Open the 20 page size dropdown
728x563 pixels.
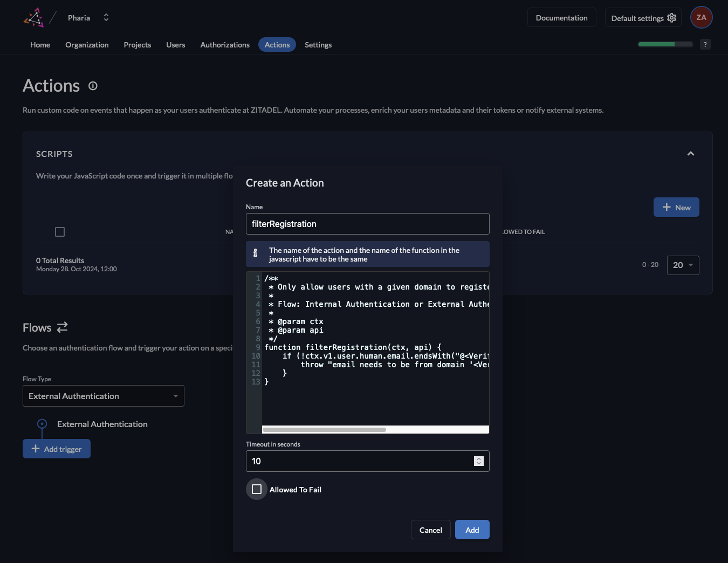(683, 265)
